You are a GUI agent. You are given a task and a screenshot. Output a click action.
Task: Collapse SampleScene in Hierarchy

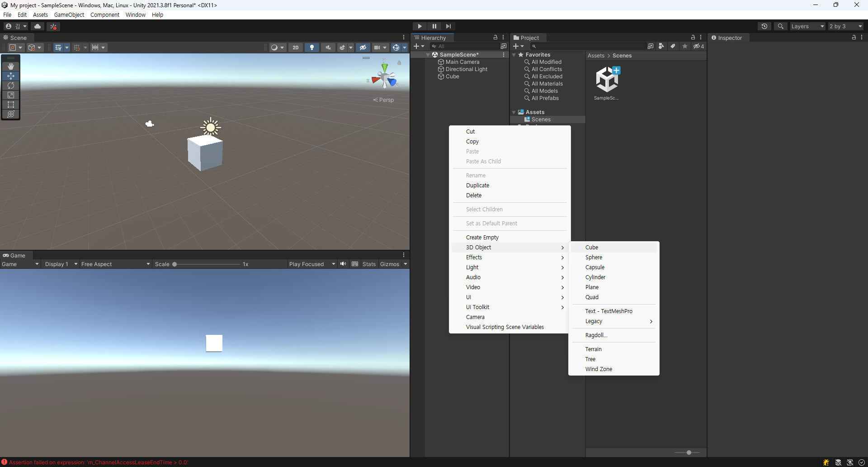428,55
